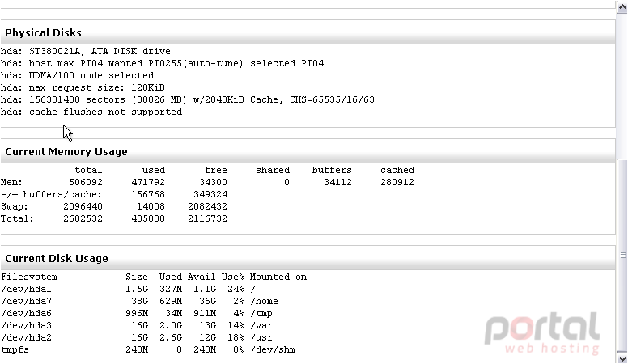Click the /dev/hda7 filesystem entry

coord(27,301)
